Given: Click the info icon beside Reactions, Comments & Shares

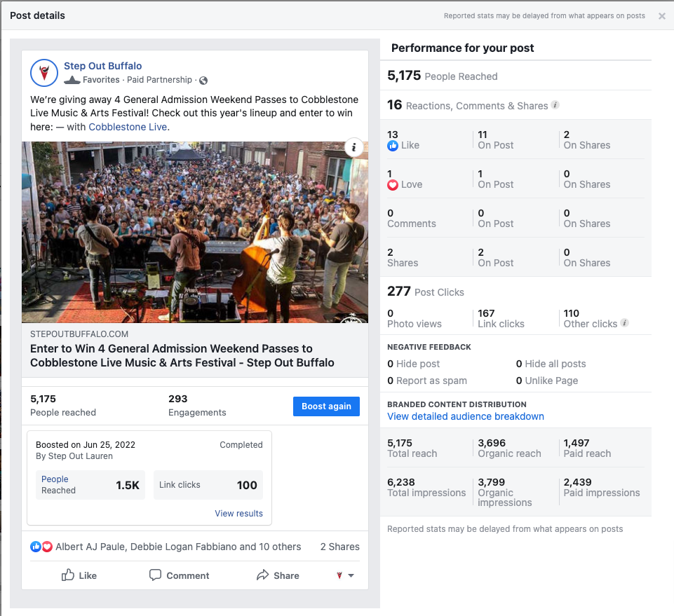Looking at the screenshot, I should (555, 105).
